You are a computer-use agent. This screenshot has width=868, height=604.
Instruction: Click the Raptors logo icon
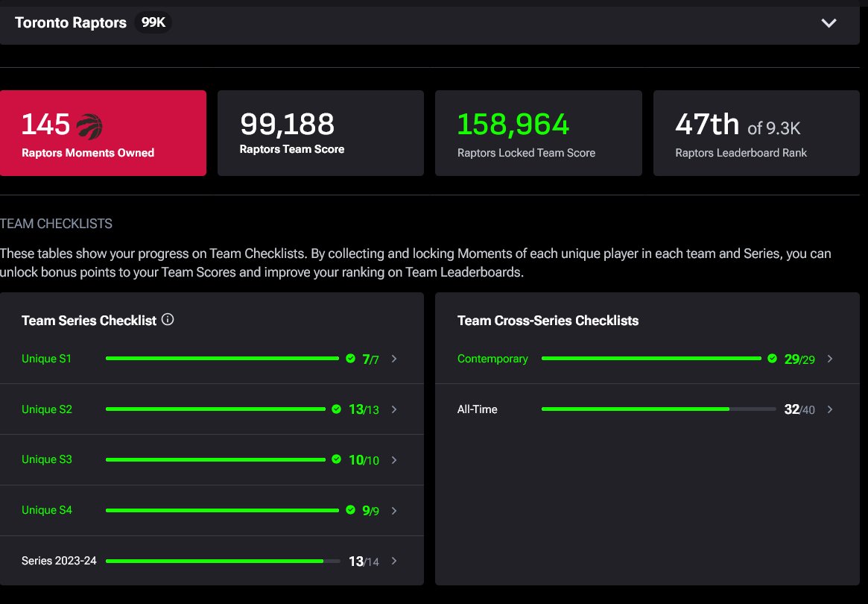click(89, 126)
